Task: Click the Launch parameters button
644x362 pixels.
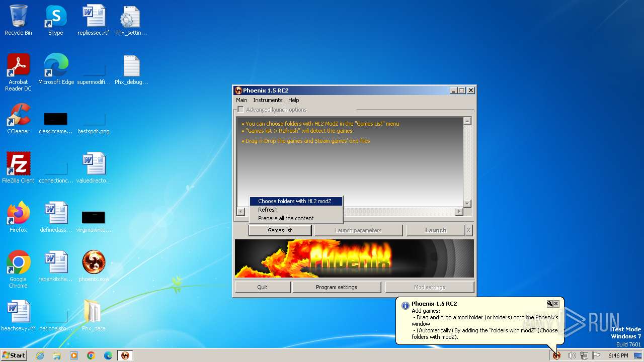Action: [x=358, y=230]
